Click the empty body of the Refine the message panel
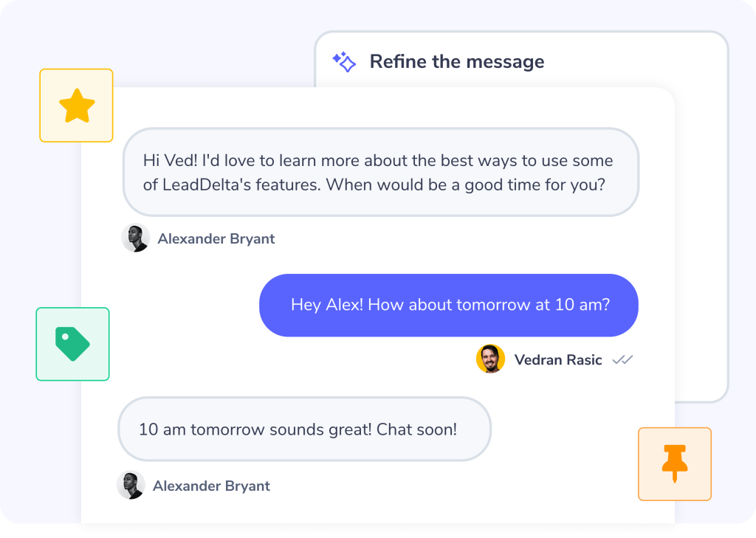Image resolution: width=756 pixels, height=538 pixels. (x=700, y=244)
